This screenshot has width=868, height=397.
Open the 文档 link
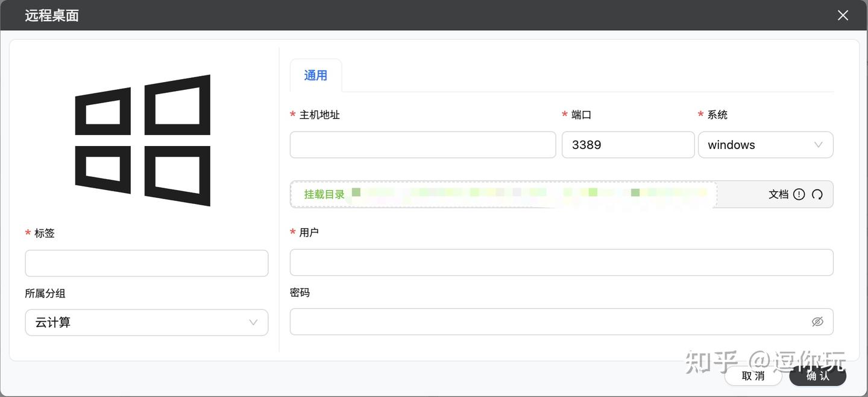click(x=779, y=194)
